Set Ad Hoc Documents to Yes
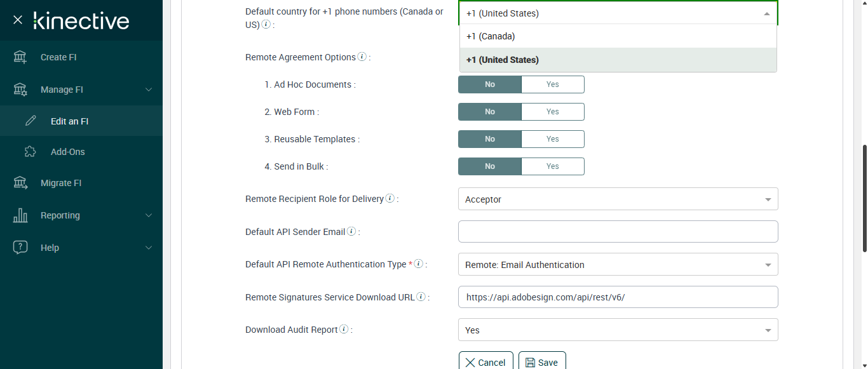Screen dimensions: 868x369 (x=552, y=84)
